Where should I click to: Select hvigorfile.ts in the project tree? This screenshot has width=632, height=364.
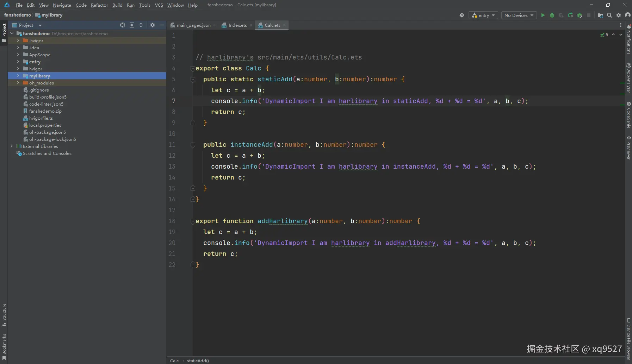[x=41, y=118]
